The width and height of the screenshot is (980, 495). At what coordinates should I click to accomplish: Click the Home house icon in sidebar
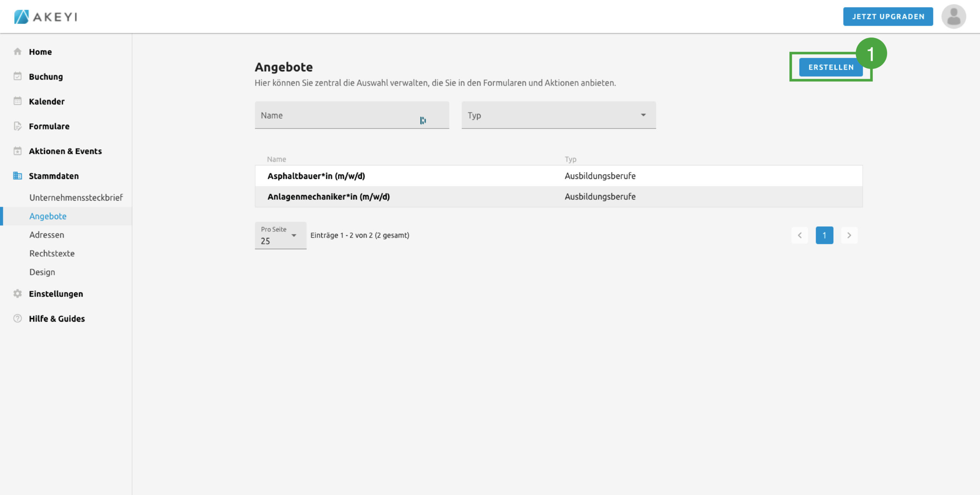[18, 52]
